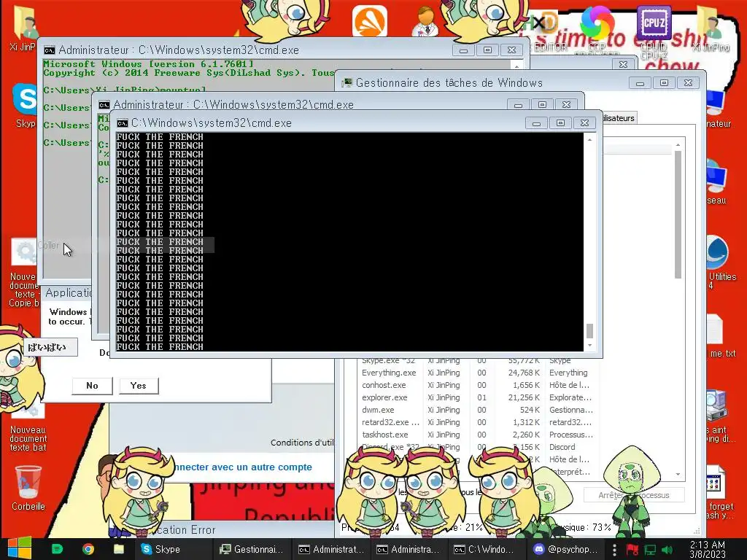Select retard32.exe process row
The height and width of the screenshot is (560, 747).
click(476, 422)
